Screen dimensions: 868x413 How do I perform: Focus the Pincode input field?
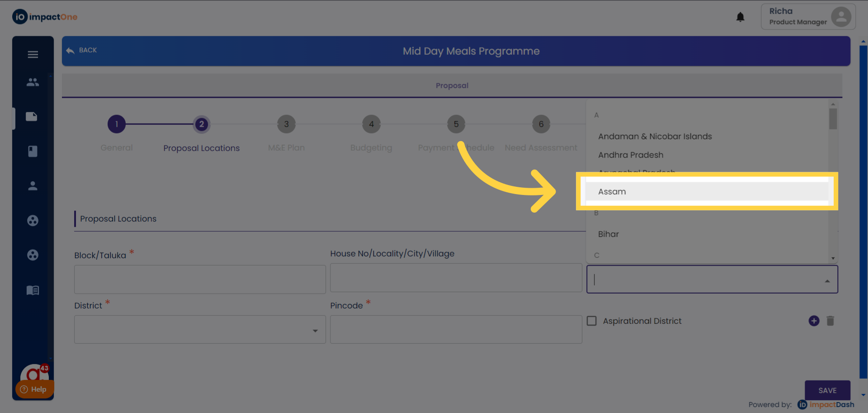[x=456, y=329]
